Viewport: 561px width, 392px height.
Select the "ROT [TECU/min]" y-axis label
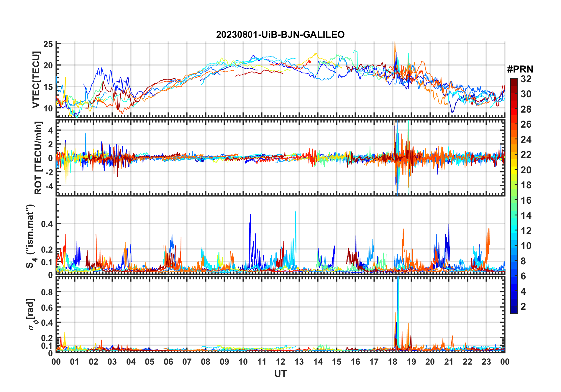[38, 158]
